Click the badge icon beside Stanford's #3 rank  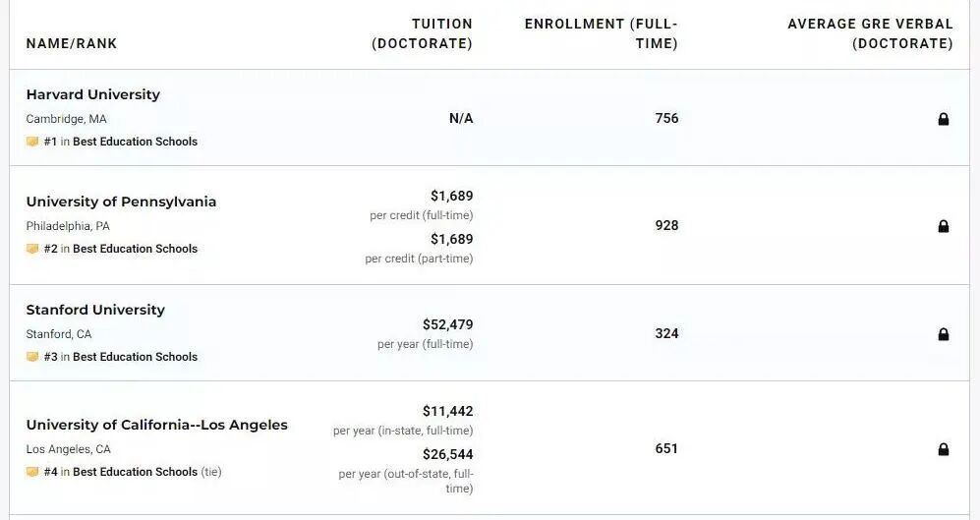tap(32, 357)
